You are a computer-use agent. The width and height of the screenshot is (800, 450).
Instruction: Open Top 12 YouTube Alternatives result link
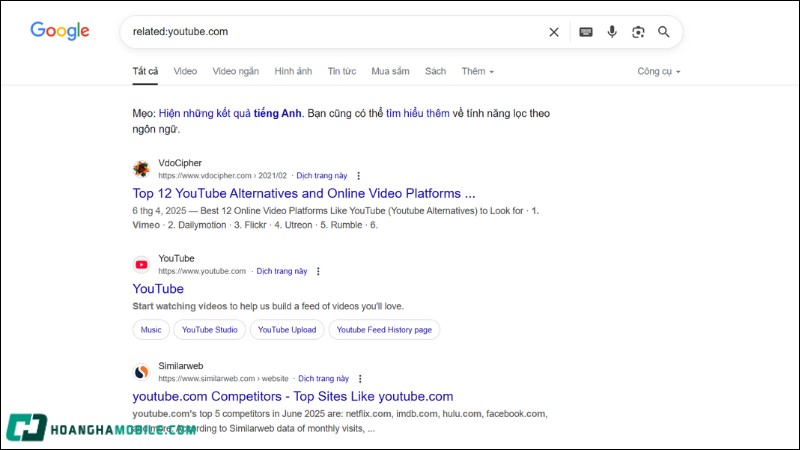click(x=303, y=193)
